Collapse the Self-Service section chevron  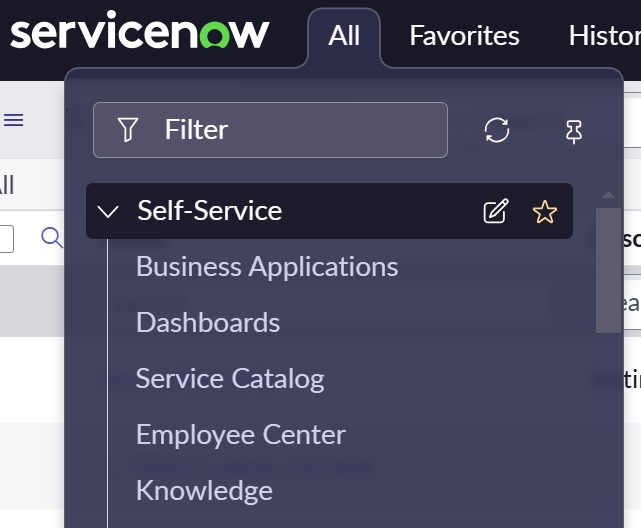click(109, 212)
